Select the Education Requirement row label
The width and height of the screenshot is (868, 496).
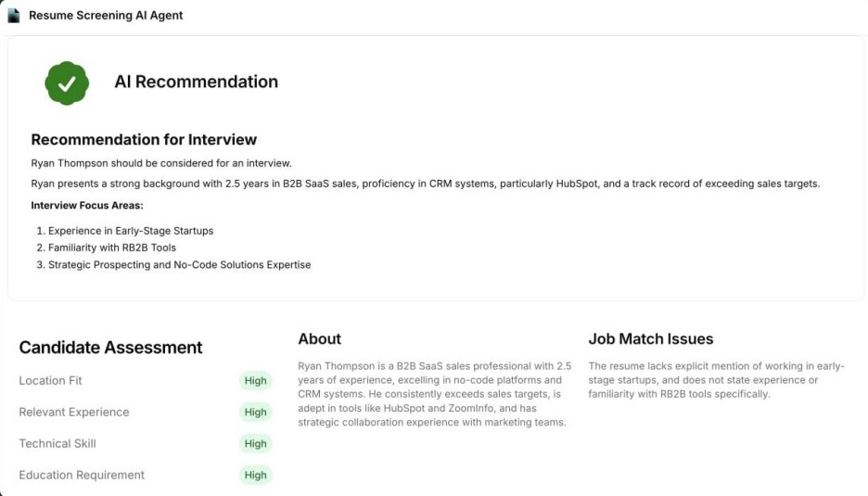[x=82, y=476]
